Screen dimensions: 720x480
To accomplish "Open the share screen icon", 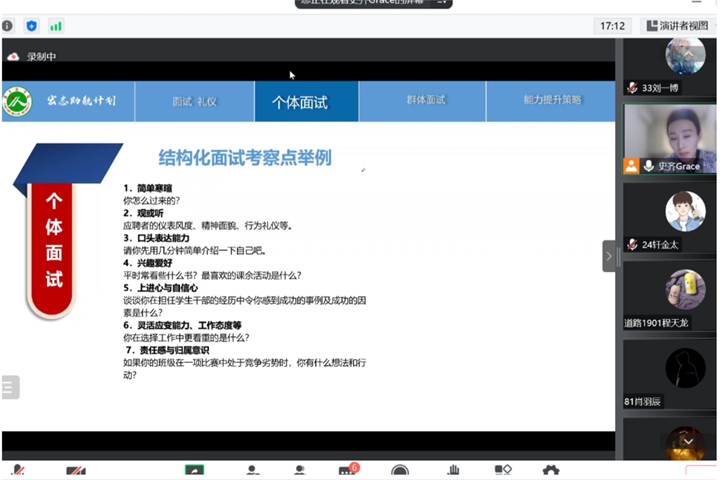I will pos(194,471).
